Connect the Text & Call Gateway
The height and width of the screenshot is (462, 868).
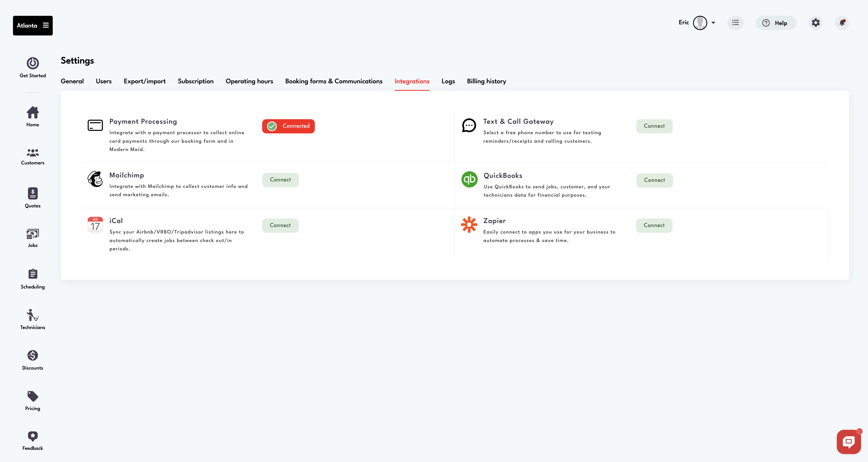pos(654,126)
